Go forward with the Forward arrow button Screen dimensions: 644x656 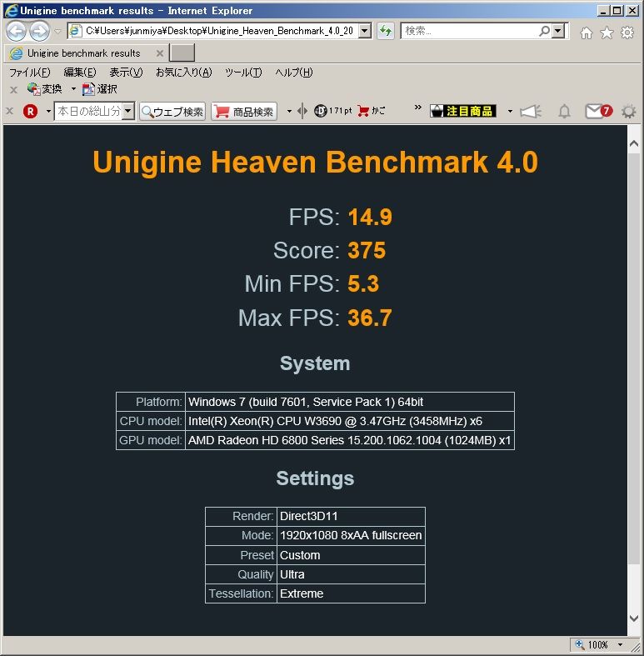39,32
